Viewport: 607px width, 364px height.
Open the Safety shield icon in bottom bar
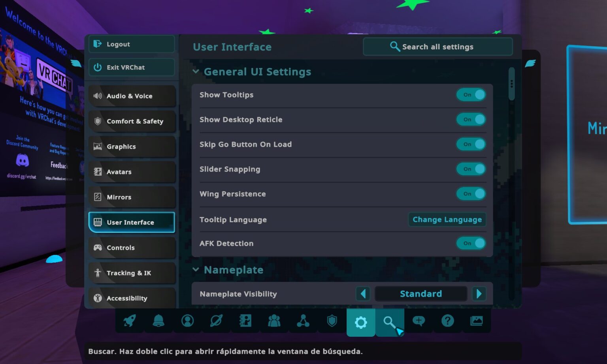point(332,321)
